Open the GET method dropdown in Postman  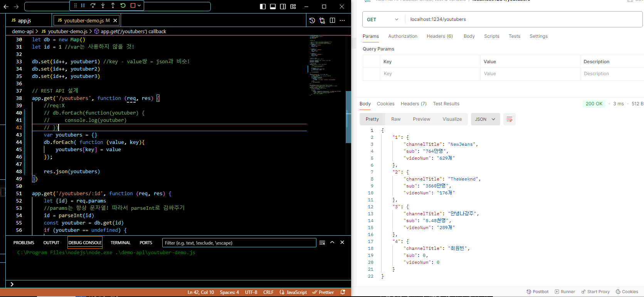coord(383,19)
